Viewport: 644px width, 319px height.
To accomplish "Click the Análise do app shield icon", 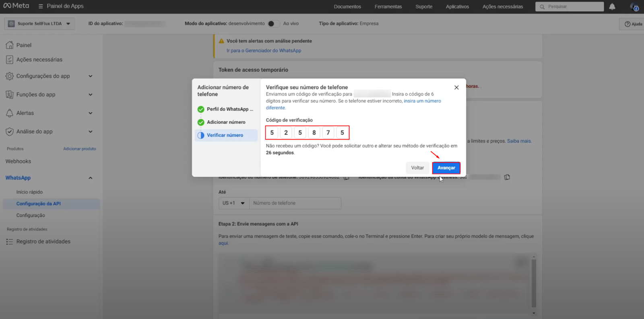I will (10, 132).
